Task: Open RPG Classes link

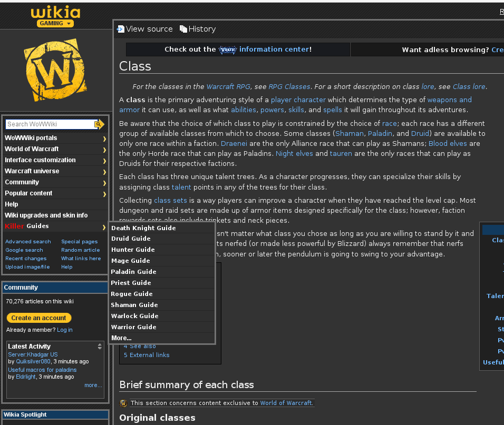Action: pos(289,87)
